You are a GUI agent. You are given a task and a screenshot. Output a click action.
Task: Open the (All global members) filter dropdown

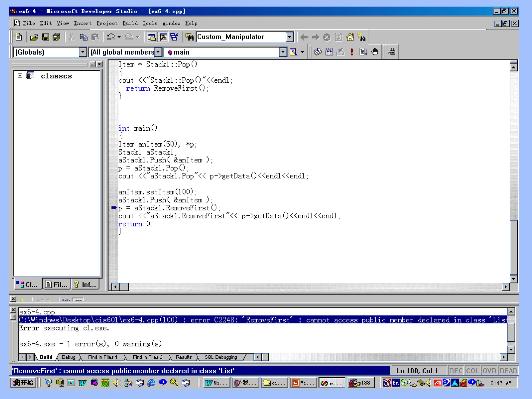[158, 52]
